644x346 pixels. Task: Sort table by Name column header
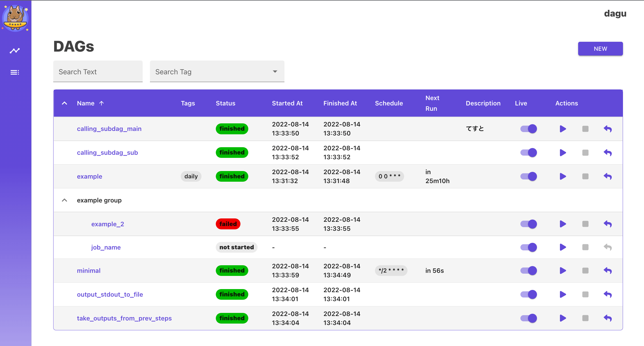coord(86,103)
